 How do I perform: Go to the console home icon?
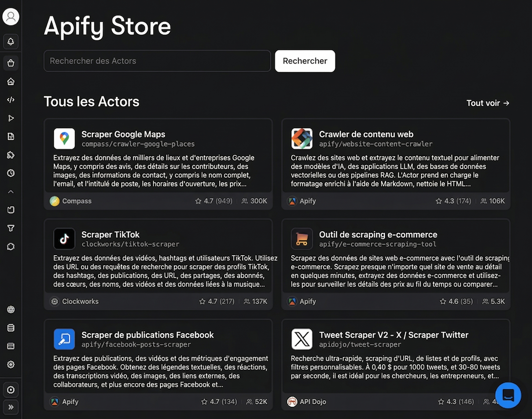(11, 82)
